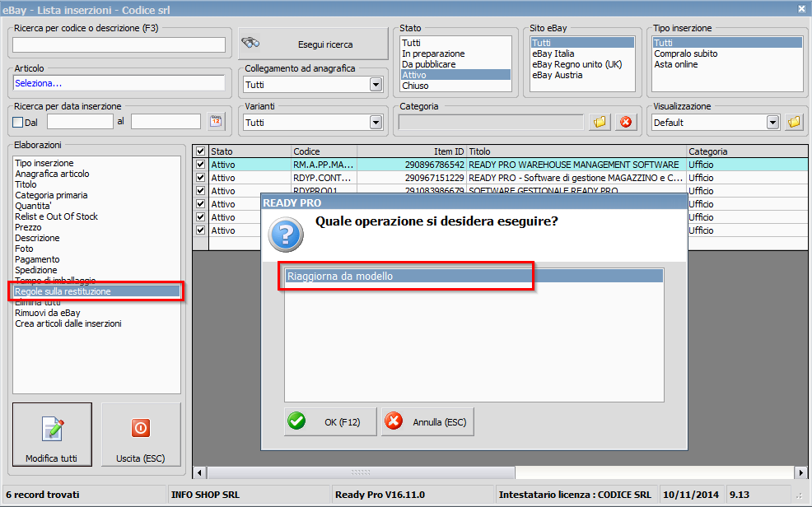Image resolution: width=812 pixels, height=507 pixels.
Task: Select 'Rimuovi da eBay' elaboration
Action: [x=96, y=313]
